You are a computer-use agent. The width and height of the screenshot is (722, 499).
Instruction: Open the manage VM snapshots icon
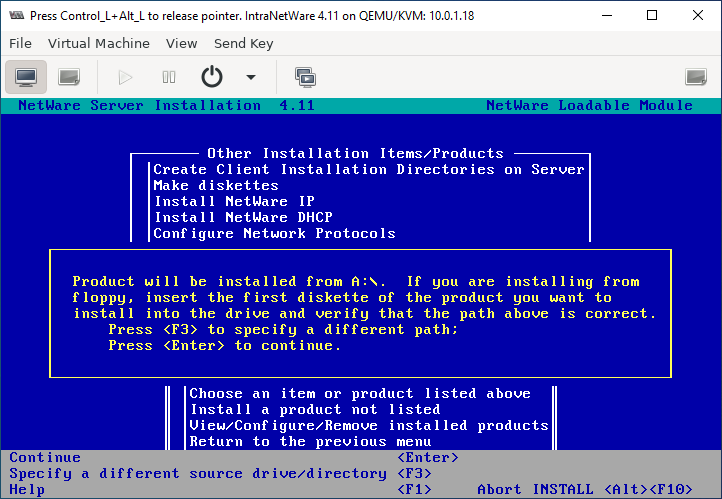(305, 77)
